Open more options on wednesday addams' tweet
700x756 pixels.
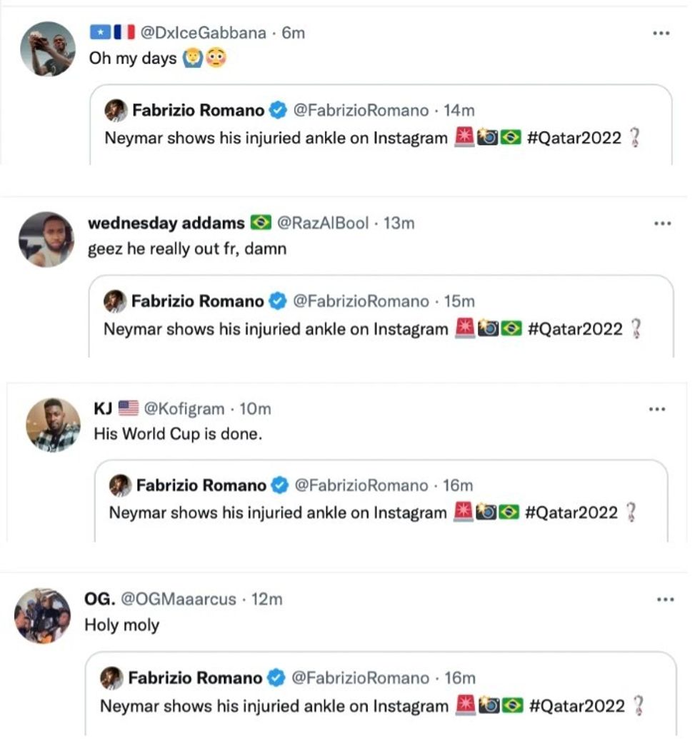pyautogui.click(x=662, y=223)
